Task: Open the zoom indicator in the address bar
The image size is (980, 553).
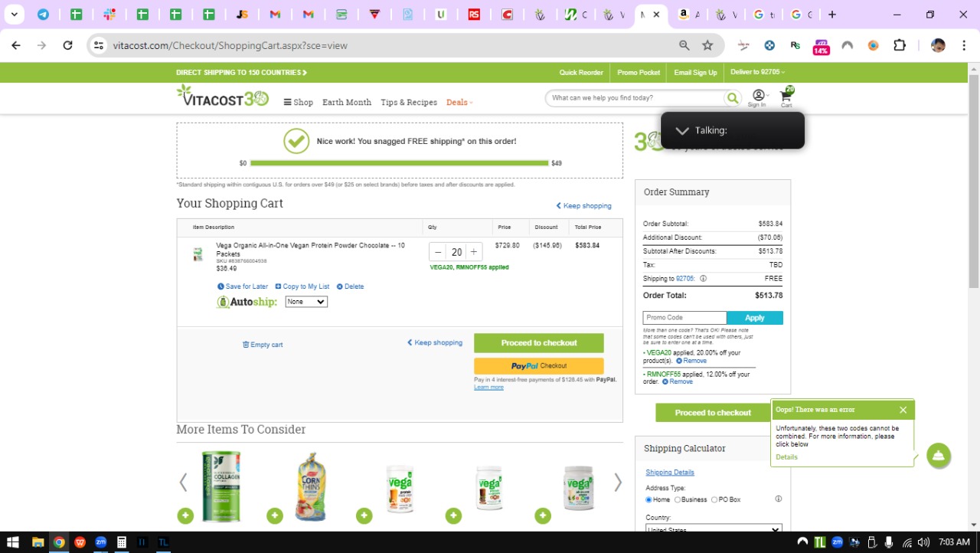Action: pos(684,45)
